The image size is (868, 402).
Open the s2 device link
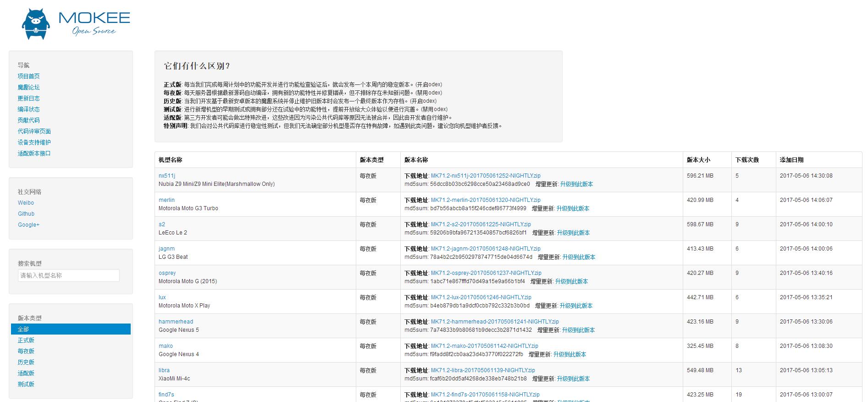tap(162, 224)
